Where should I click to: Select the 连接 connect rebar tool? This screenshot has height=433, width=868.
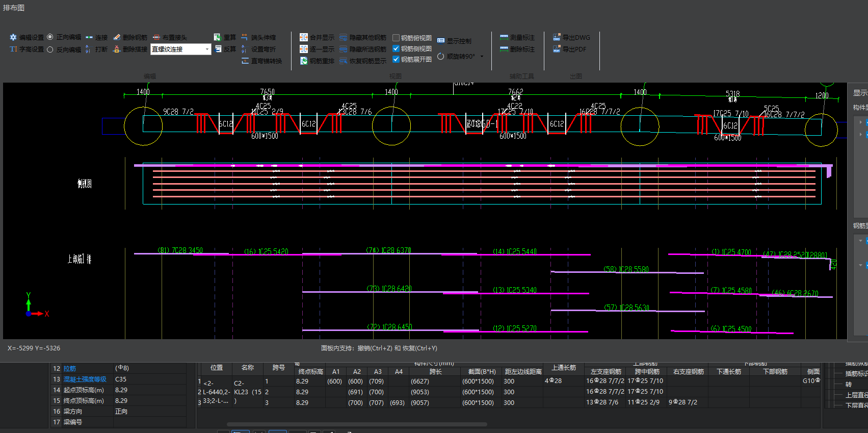pos(96,38)
